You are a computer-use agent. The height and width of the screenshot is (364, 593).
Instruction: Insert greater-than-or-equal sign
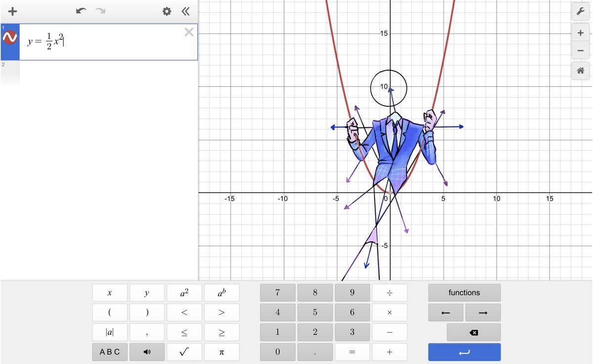(x=221, y=332)
